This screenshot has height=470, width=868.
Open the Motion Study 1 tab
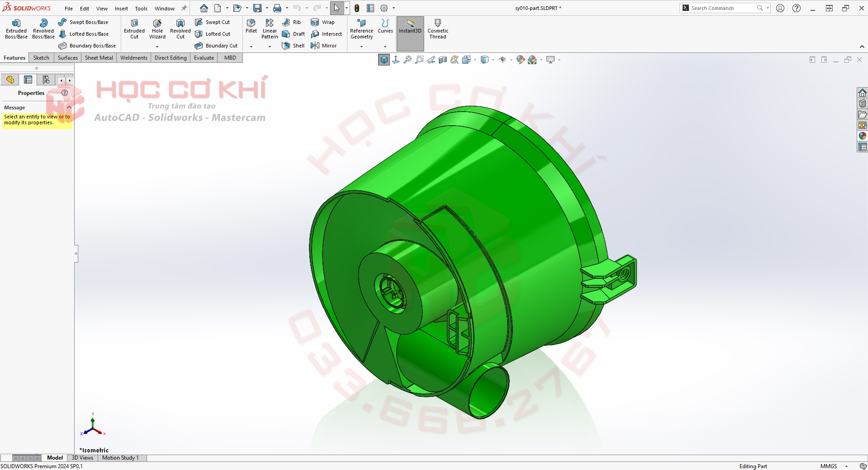[120, 458]
